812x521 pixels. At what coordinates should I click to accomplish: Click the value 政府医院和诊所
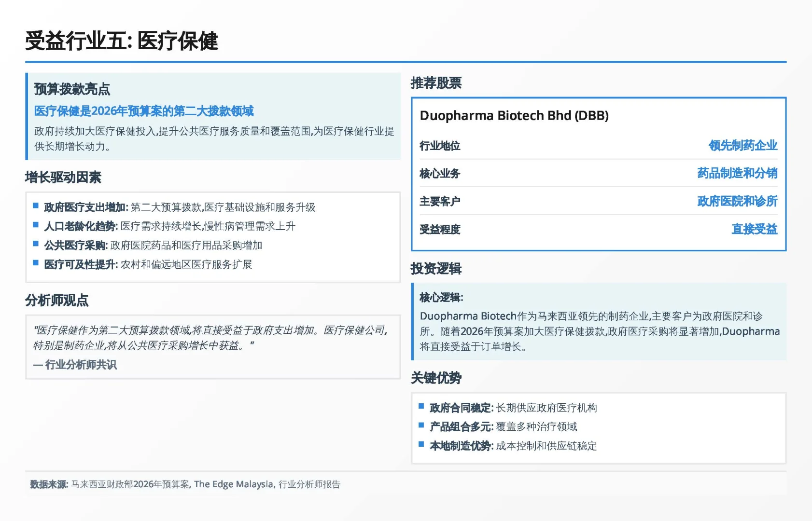tap(737, 201)
